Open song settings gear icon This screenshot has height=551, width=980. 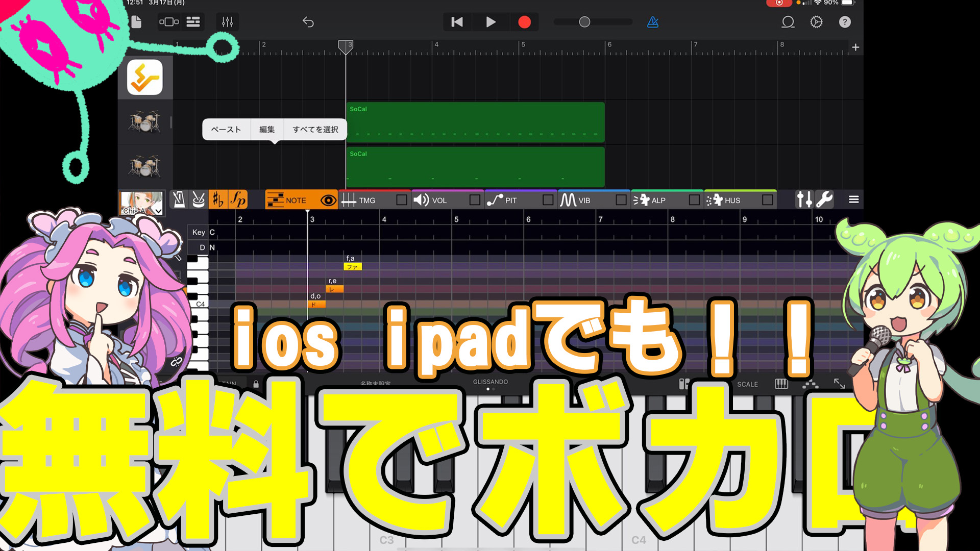coord(816,22)
